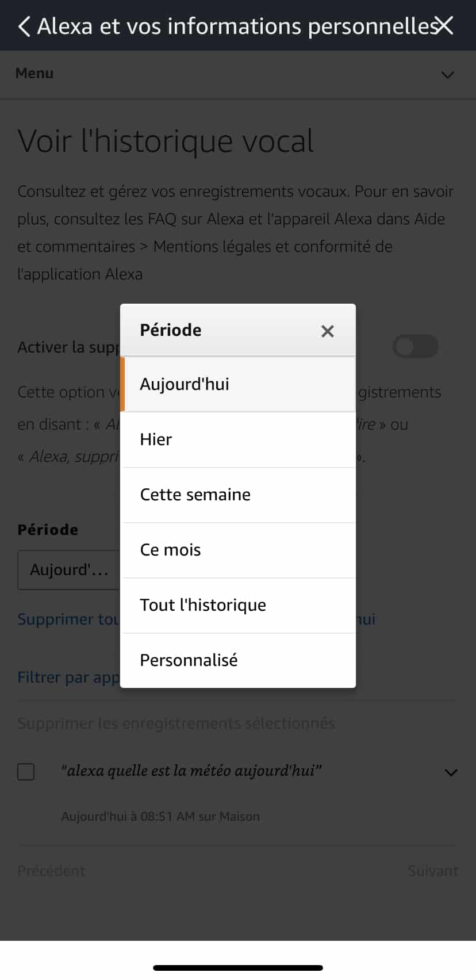Screen dimensions: 476x980
Task: Expand the weather recording details chevron
Action: 451,772
